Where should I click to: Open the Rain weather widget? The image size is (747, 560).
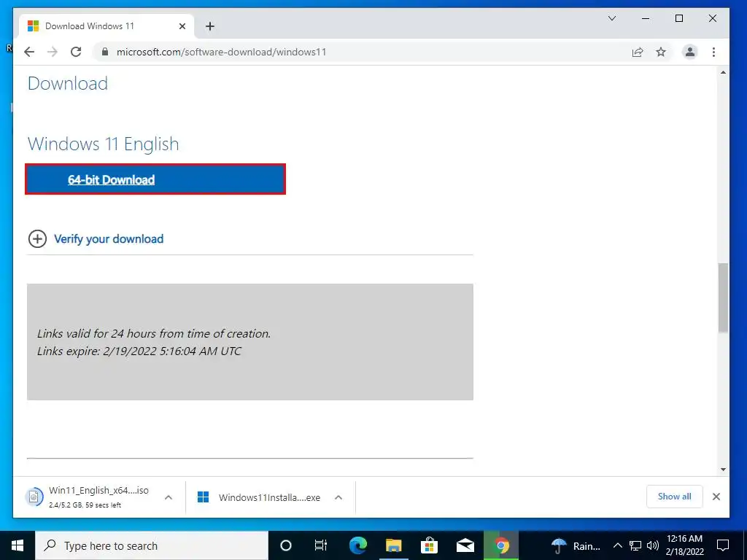576,545
